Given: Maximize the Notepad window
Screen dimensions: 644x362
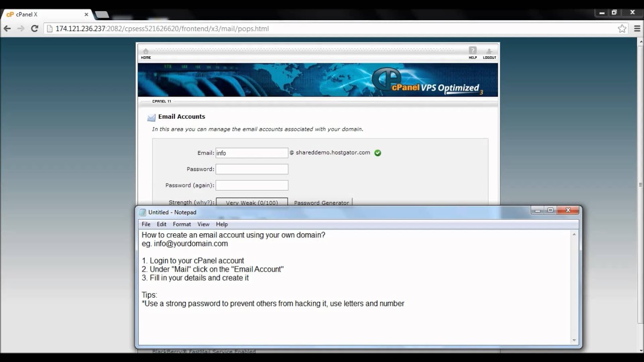Looking at the screenshot, I should pos(550,211).
